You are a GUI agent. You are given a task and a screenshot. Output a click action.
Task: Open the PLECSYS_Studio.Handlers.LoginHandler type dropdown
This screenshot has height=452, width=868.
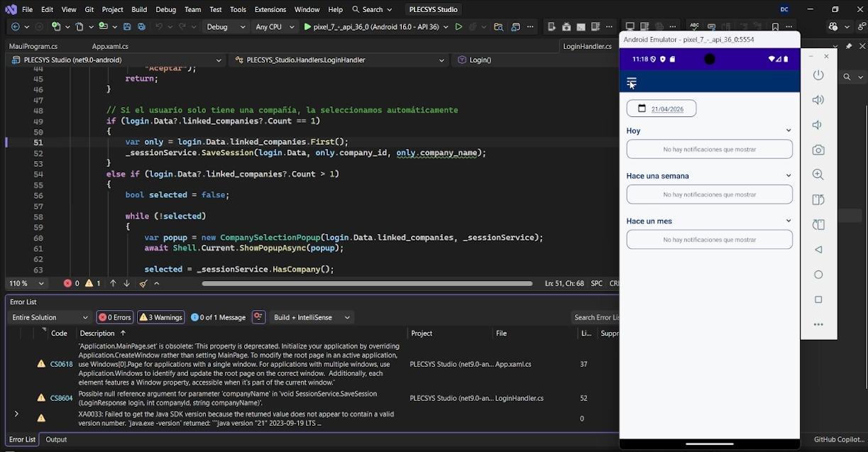339,60
